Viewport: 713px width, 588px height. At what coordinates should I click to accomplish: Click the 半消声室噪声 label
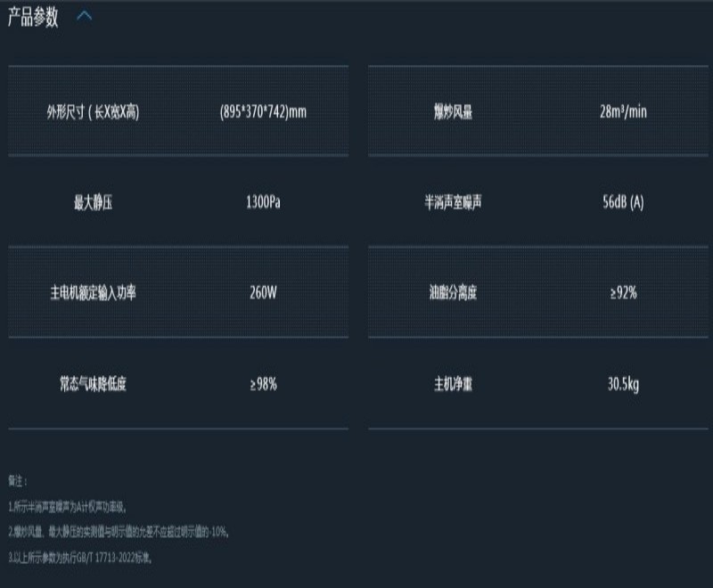(x=453, y=202)
